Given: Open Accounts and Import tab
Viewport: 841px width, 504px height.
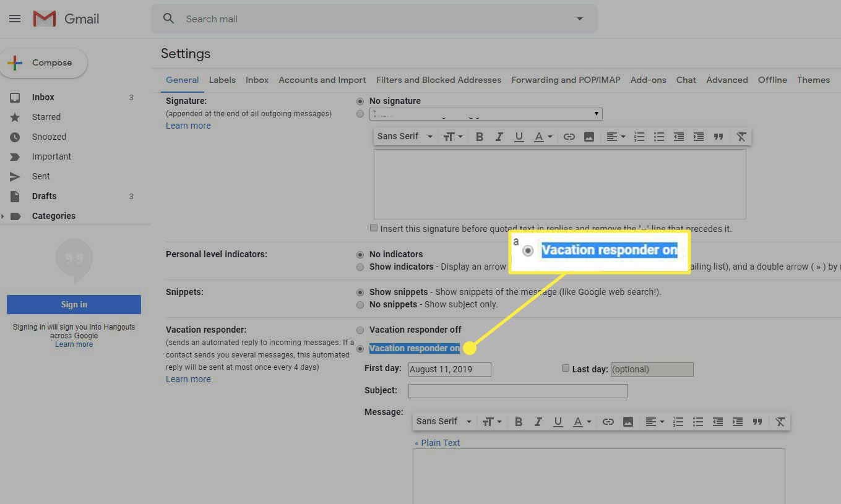Looking at the screenshot, I should (x=322, y=80).
